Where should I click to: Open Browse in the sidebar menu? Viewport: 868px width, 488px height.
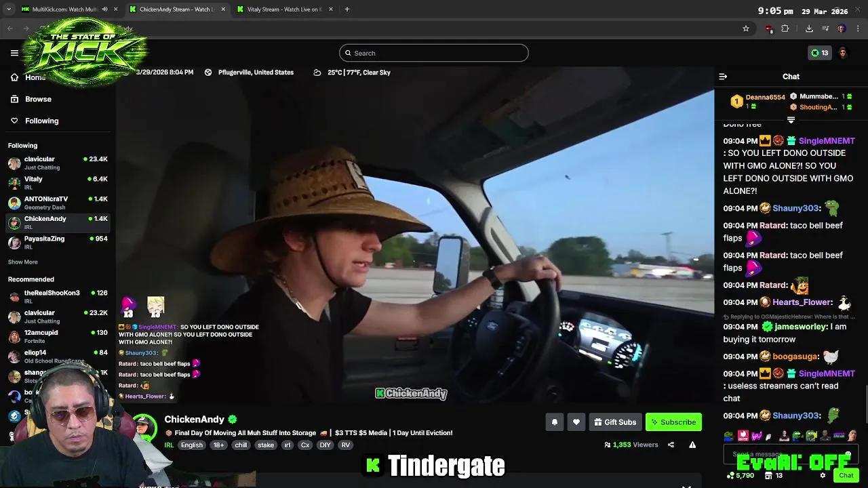[38, 99]
